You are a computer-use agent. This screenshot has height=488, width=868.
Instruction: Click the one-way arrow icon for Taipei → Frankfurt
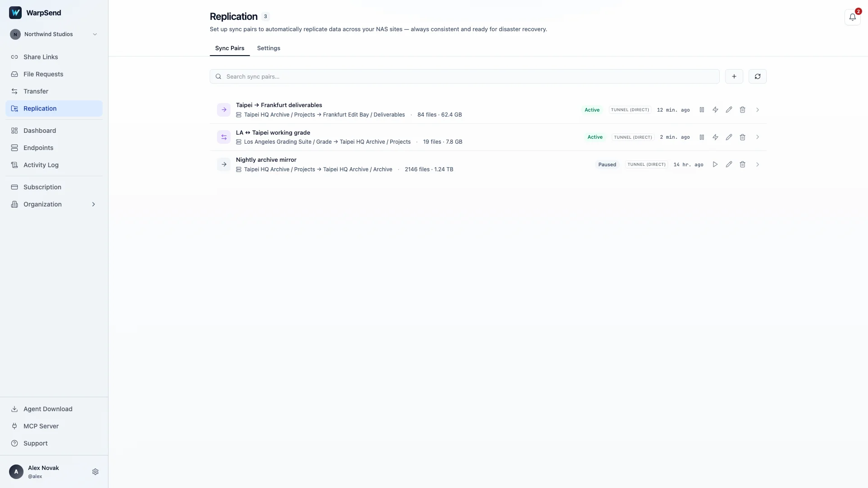[224, 110]
